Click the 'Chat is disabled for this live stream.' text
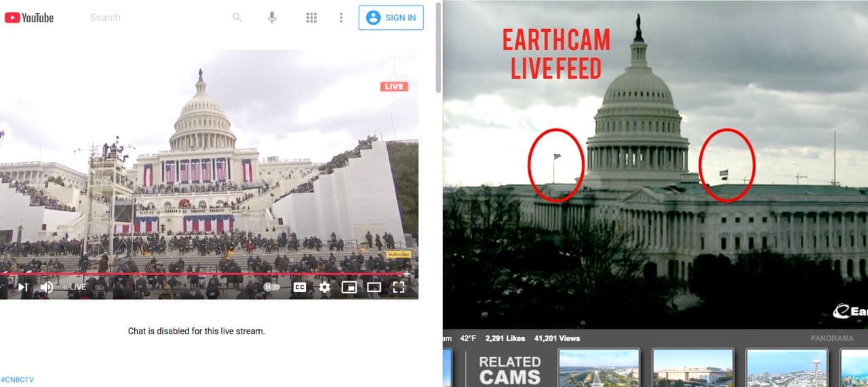 pyautogui.click(x=196, y=331)
